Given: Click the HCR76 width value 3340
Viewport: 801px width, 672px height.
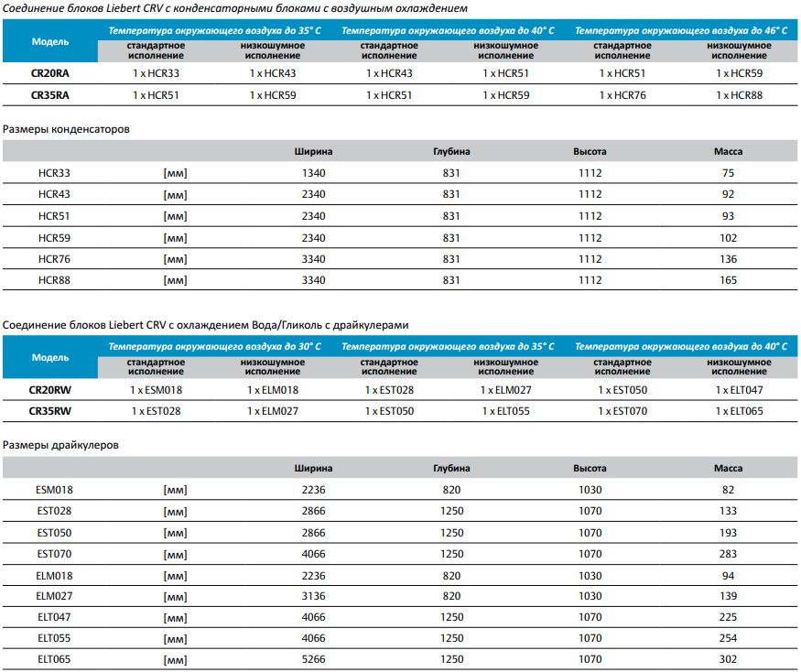Looking at the screenshot, I should click(313, 259).
